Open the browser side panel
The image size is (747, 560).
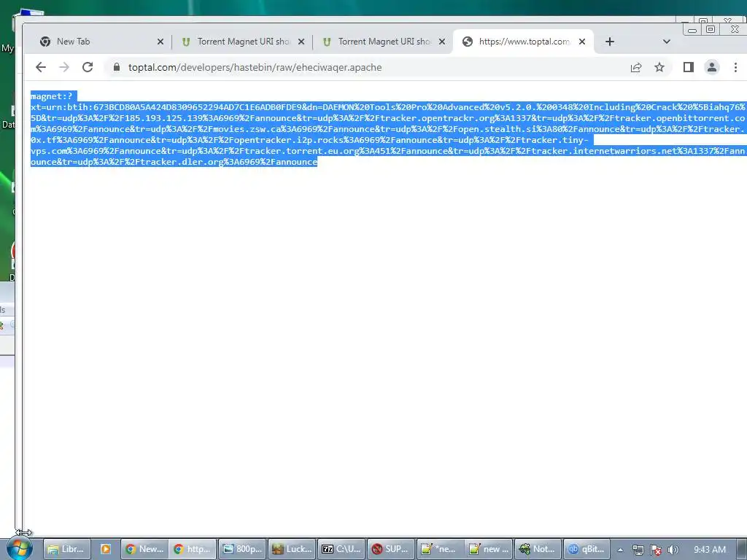pyautogui.click(x=689, y=67)
